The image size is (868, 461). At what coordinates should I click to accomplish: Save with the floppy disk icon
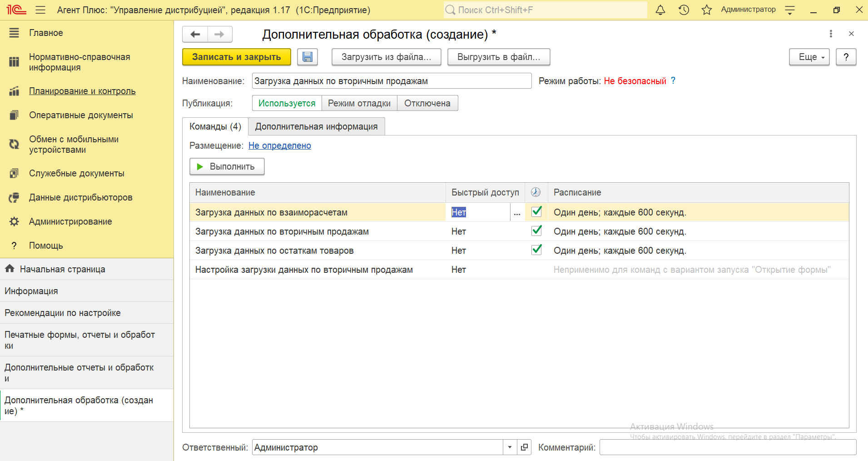click(308, 57)
